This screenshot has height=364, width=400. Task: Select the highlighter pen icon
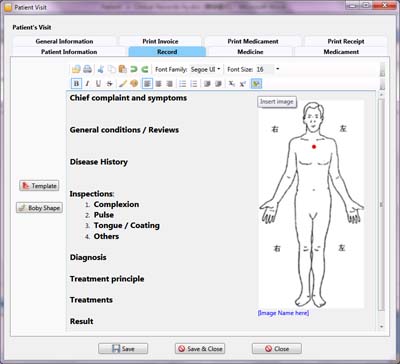(x=123, y=84)
